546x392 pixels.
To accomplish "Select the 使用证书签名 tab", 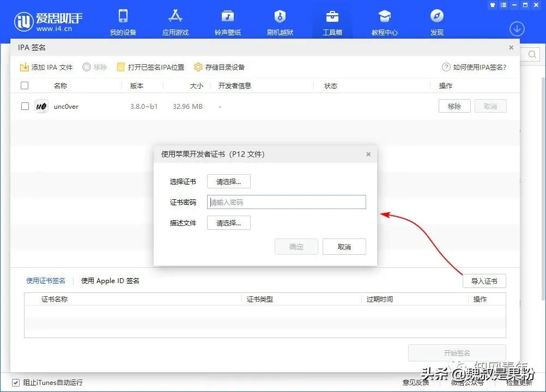I will click(46, 280).
